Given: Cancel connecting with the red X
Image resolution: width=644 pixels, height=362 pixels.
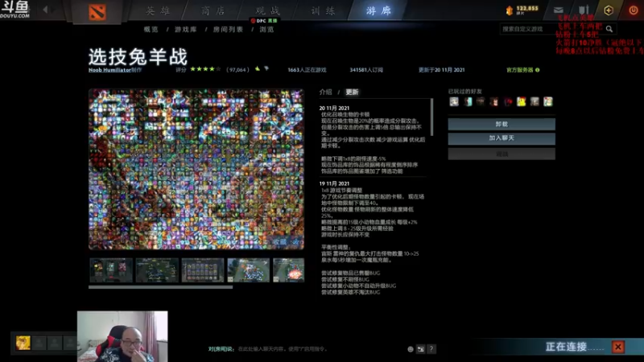Looking at the screenshot, I should [x=617, y=348].
